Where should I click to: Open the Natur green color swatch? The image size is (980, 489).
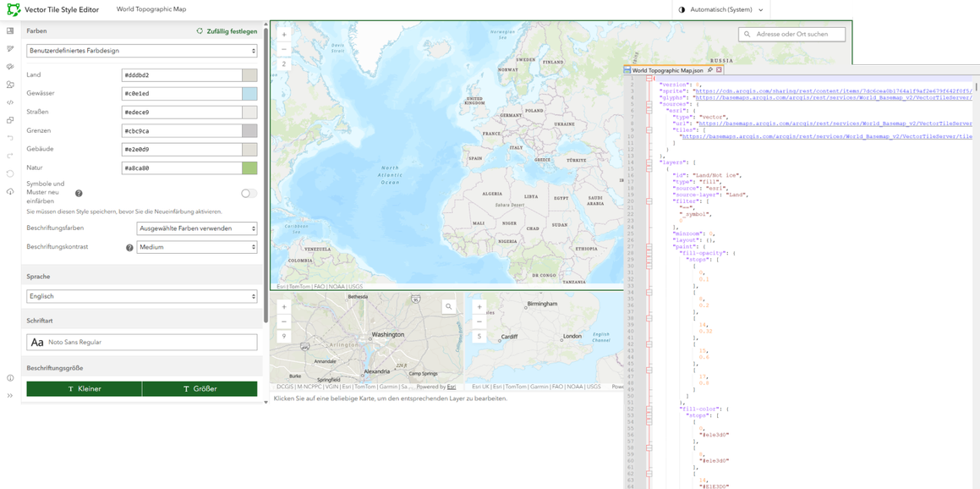point(249,168)
